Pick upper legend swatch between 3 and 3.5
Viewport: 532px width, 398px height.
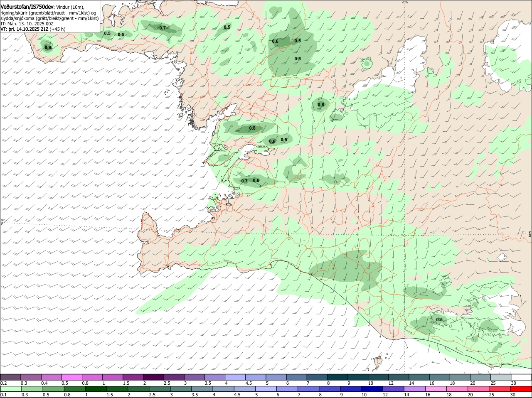pyautogui.click(x=194, y=377)
